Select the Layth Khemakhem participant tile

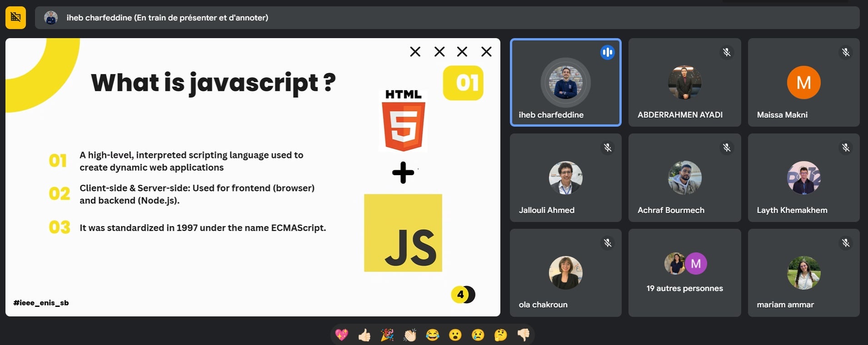click(x=803, y=177)
